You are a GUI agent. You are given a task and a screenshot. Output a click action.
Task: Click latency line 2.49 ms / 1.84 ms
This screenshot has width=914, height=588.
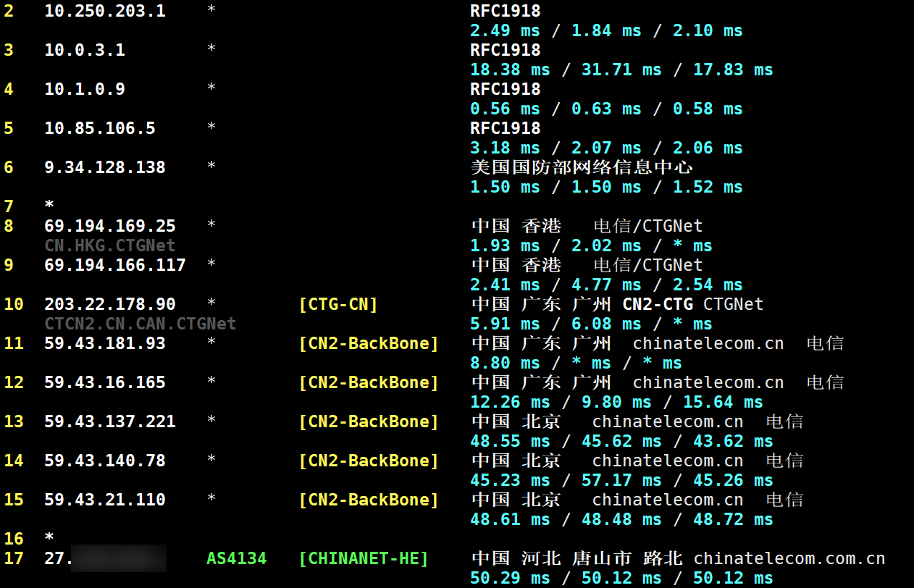tap(606, 30)
